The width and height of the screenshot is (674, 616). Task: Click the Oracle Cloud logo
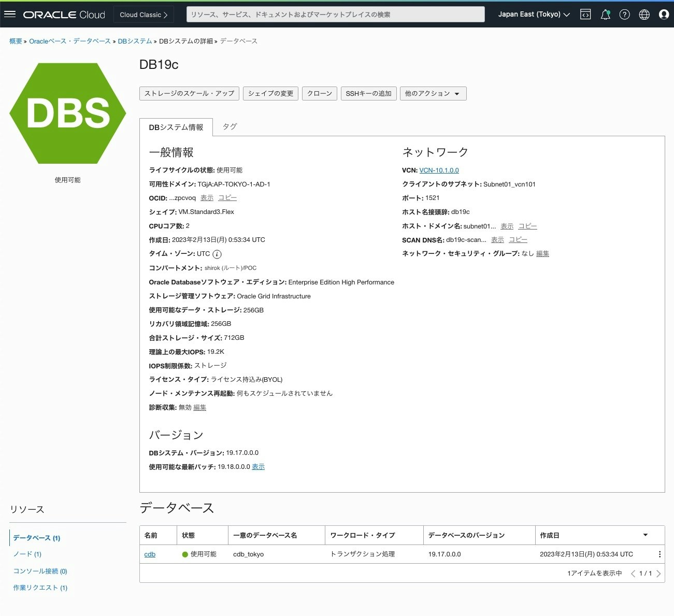(x=64, y=14)
